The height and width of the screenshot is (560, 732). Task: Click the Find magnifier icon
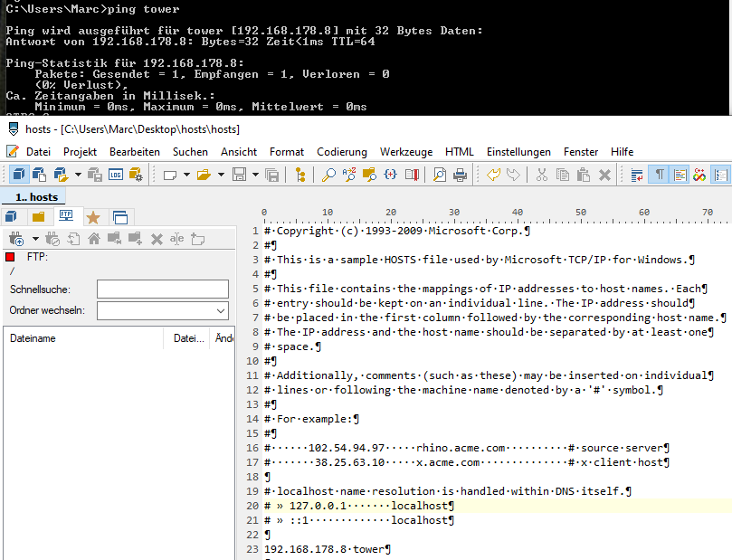(328, 175)
